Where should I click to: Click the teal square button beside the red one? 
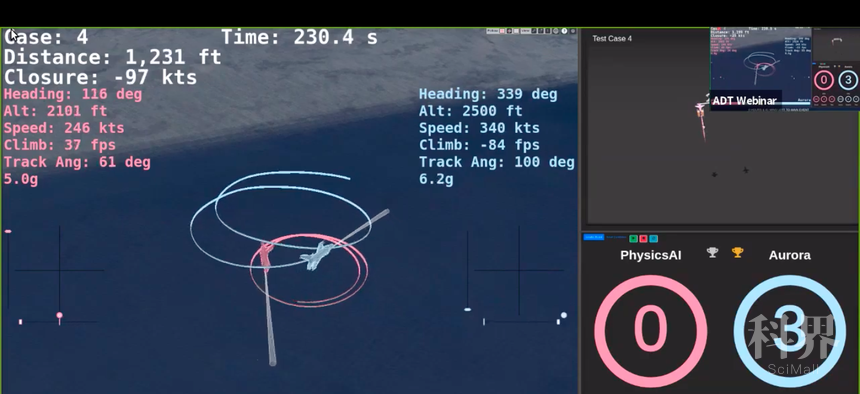(x=653, y=238)
